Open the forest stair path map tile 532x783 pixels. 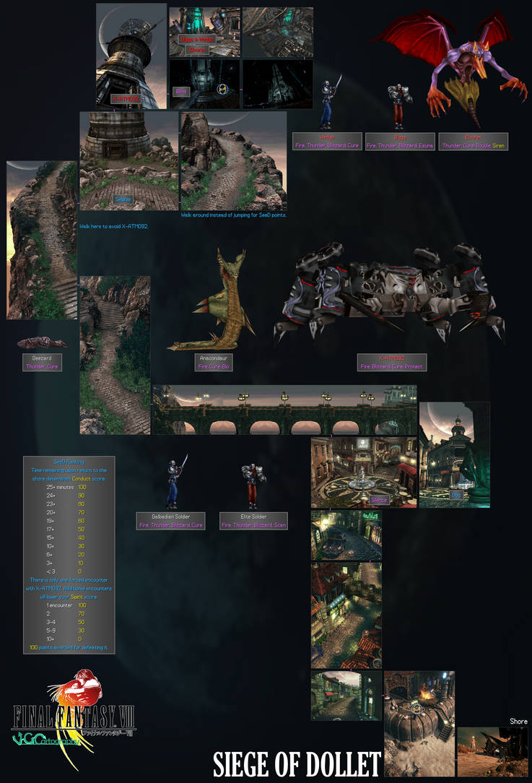pos(115,355)
